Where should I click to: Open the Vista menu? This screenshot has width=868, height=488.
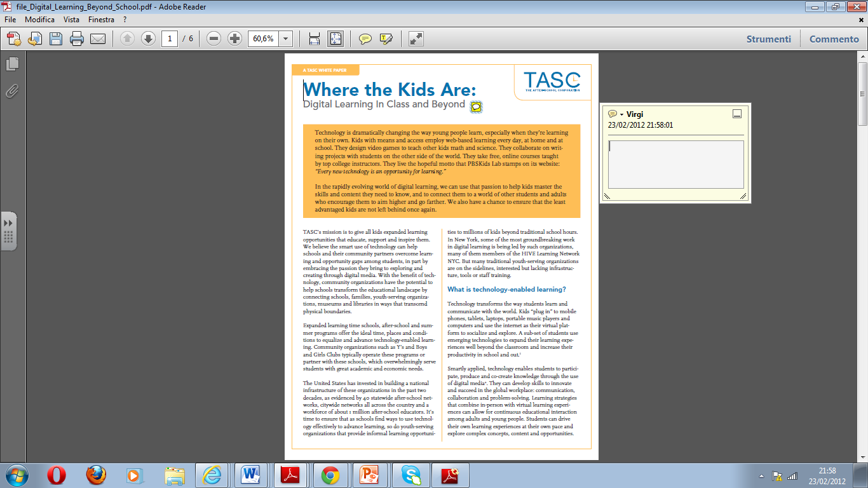(71, 20)
